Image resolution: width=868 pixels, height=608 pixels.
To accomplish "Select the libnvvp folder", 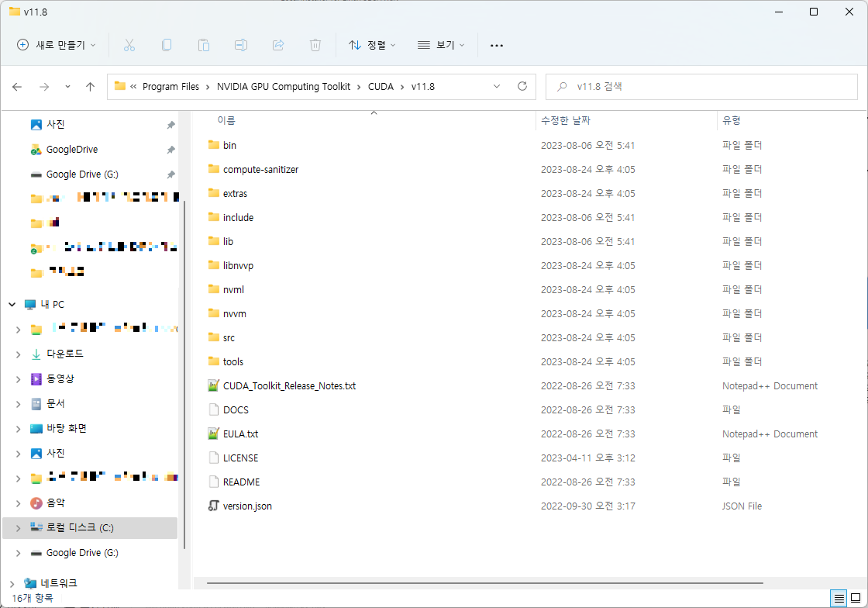I will (238, 266).
